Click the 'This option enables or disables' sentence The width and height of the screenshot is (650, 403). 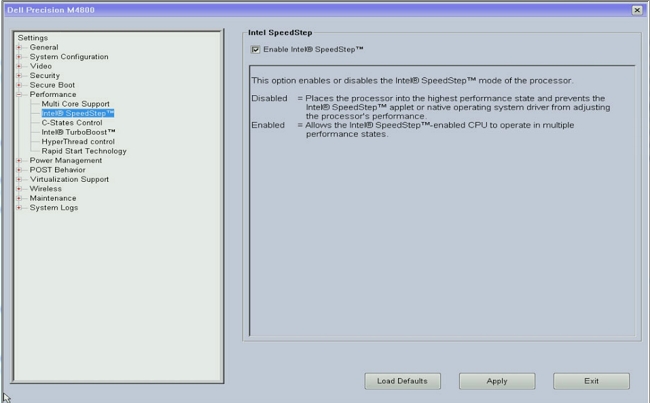[x=412, y=80]
